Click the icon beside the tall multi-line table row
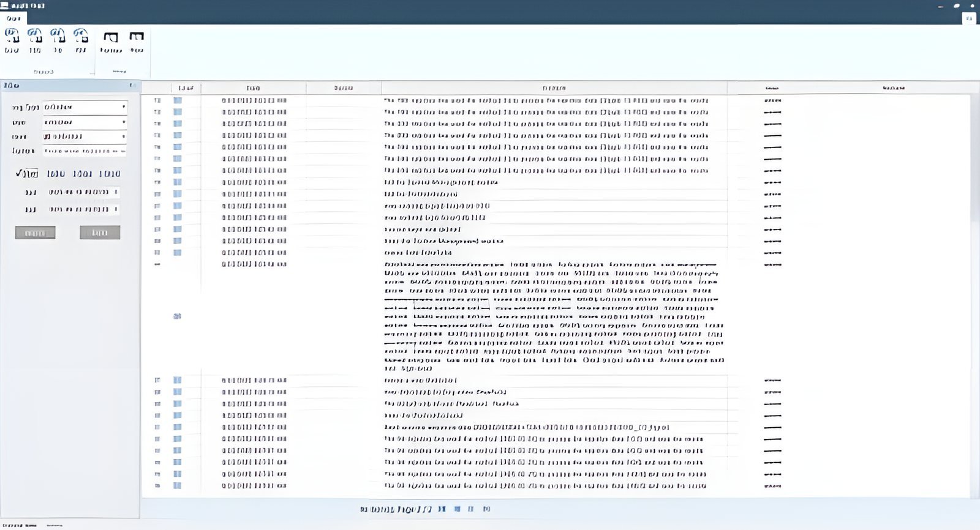This screenshot has width=980, height=530. point(177,316)
